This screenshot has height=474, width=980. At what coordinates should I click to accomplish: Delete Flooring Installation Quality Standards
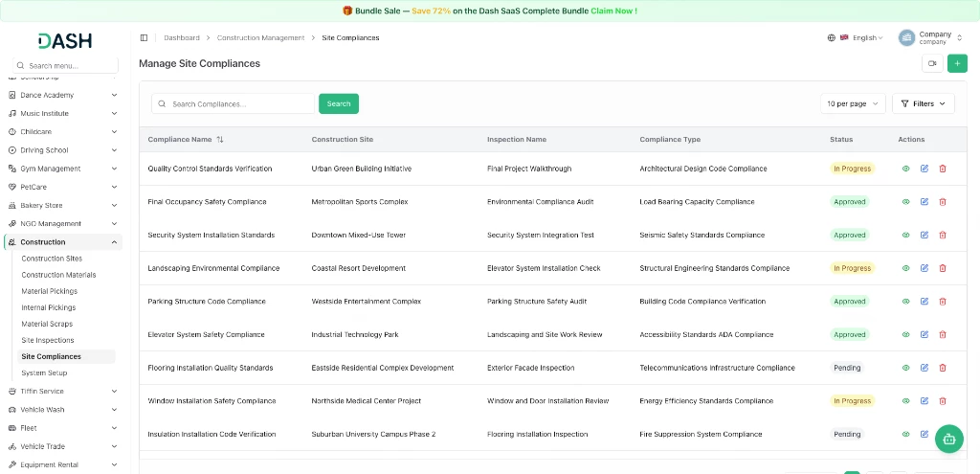[x=943, y=368]
